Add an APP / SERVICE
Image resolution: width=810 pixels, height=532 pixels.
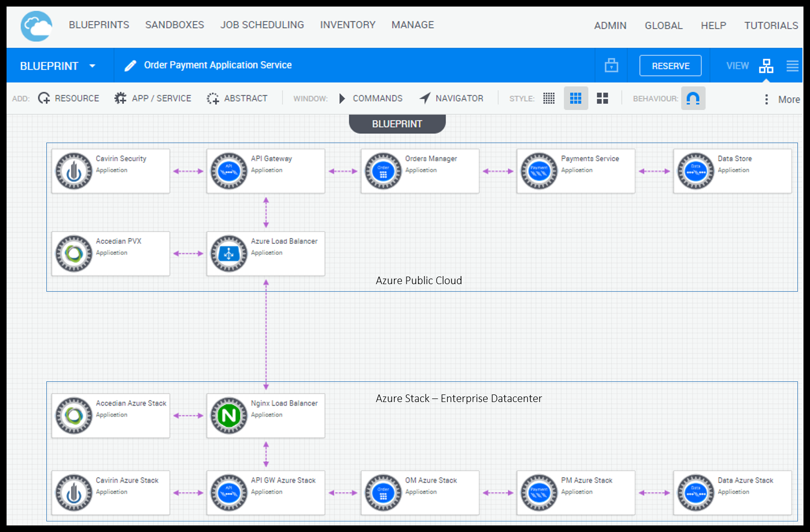153,98
